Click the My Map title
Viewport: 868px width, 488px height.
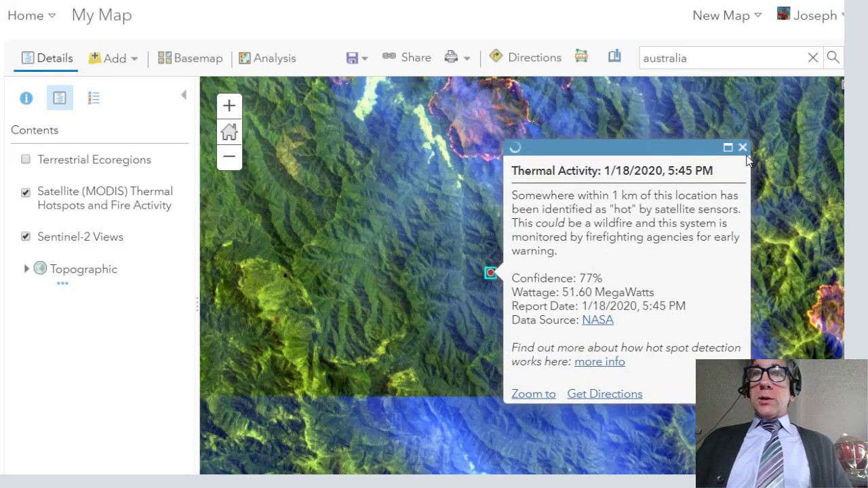tap(102, 15)
